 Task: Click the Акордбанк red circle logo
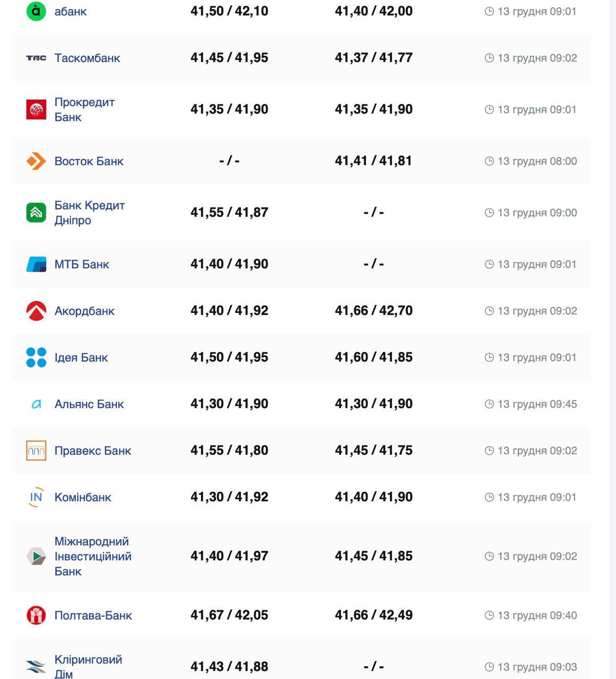(x=36, y=311)
